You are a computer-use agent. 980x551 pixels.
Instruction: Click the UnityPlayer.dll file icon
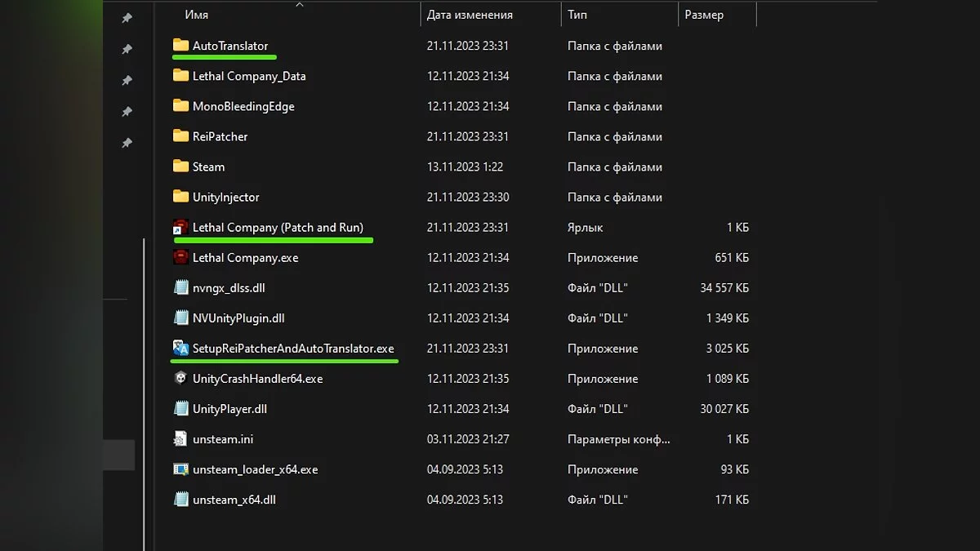pyautogui.click(x=180, y=409)
